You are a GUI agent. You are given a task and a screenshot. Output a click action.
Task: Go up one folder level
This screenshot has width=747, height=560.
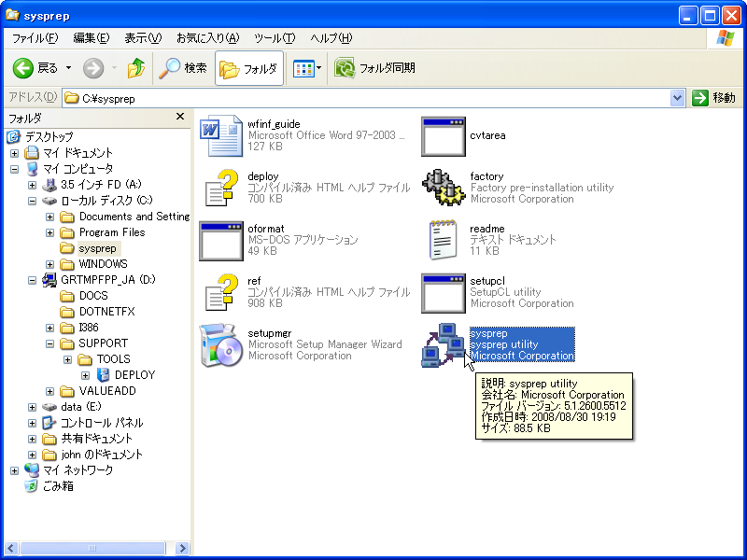click(x=135, y=68)
